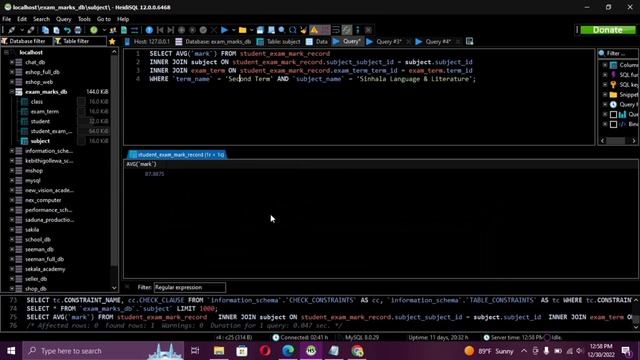The width and height of the screenshot is (640, 360).
Task: Select the student_exam_mark_record result tab
Action: 177,155
